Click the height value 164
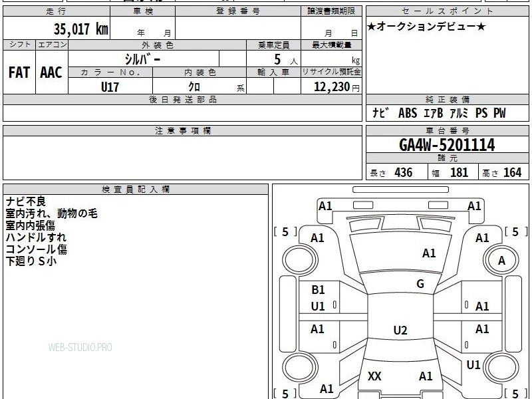 click(512, 172)
